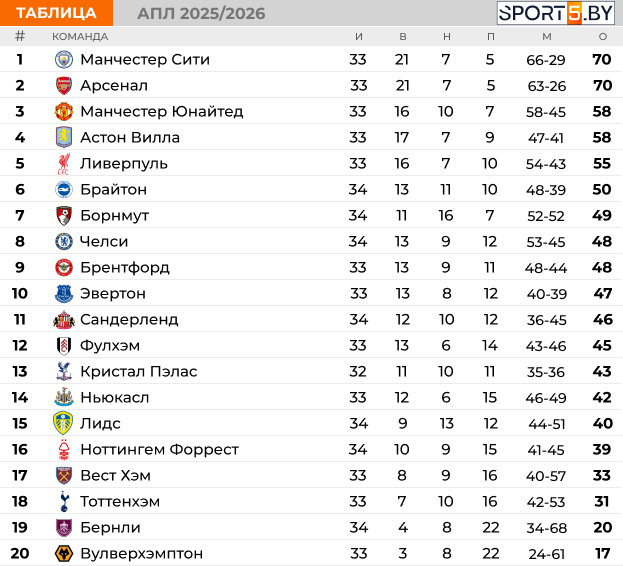Open the SPORT5.BY logo link

pos(556,13)
